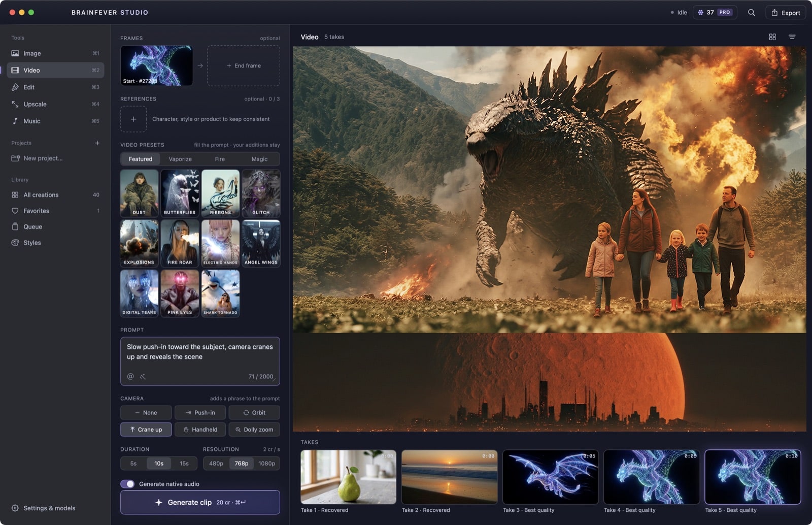Select the Edit tool in sidebar

pyautogui.click(x=55, y=87)
